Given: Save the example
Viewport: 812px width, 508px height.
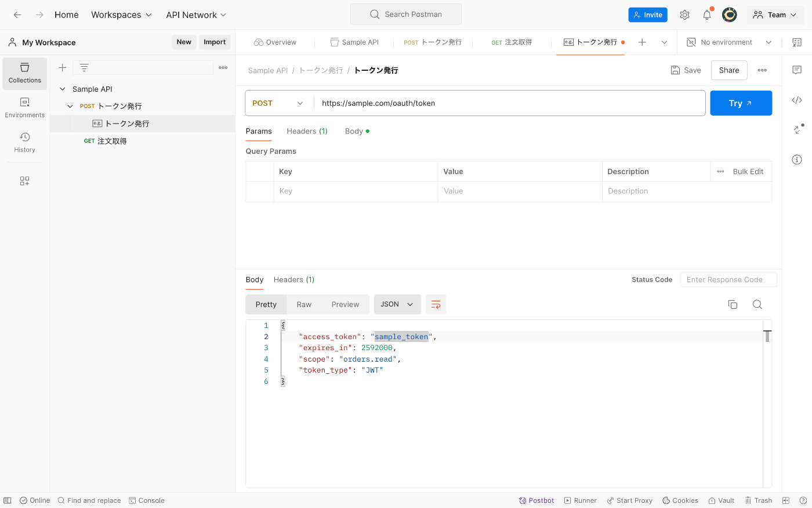Looking at the screenshot, I should (x=686, y=70).
